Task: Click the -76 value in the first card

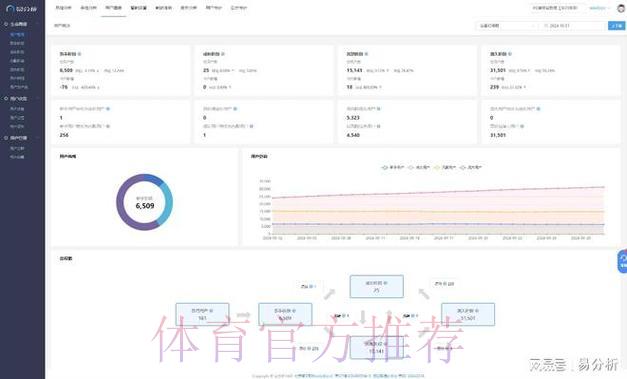Action: [64, 87]
